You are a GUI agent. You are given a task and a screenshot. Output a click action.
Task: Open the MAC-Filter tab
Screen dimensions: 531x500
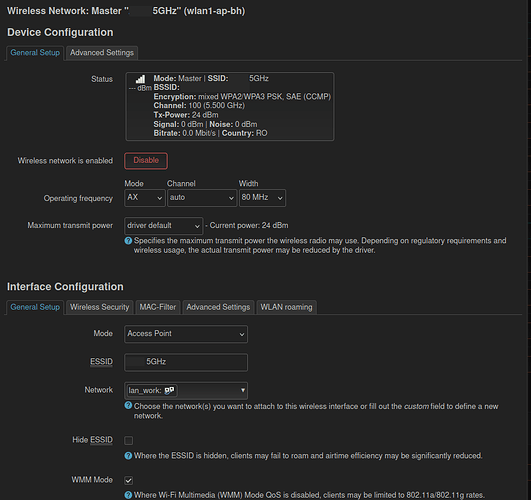point(158,307)
